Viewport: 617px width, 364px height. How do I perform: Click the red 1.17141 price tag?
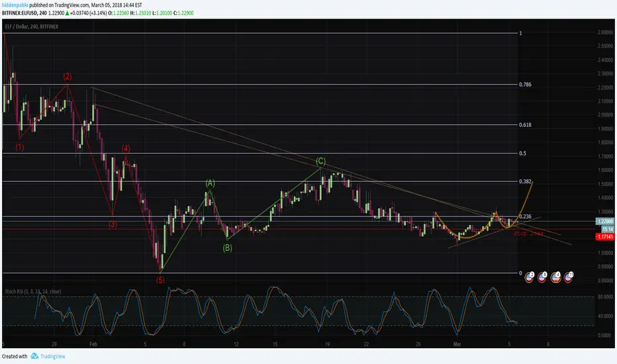605,237
